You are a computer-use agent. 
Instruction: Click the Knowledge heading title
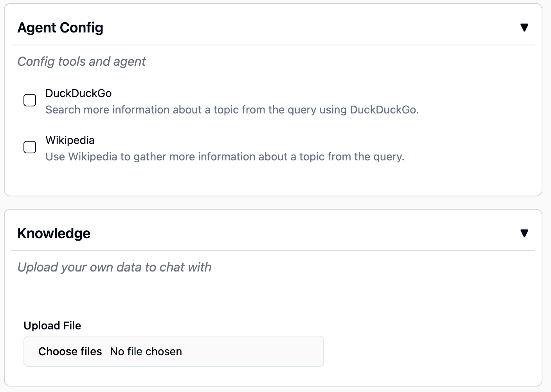pyautogui.click(x=54, y=233)
